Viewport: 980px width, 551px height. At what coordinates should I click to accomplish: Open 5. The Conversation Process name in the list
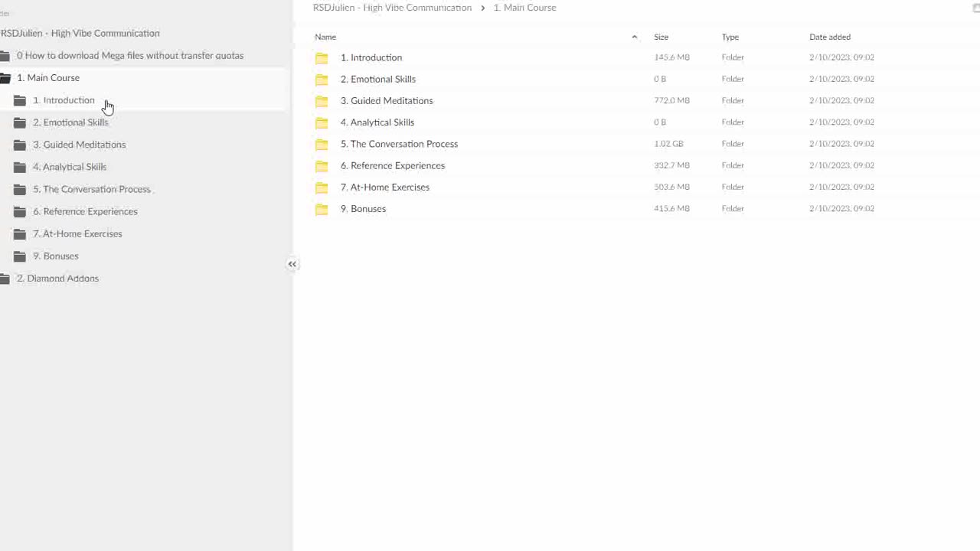click(x=399, y=144)
